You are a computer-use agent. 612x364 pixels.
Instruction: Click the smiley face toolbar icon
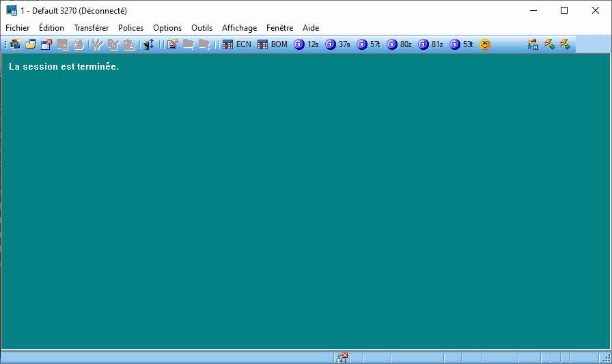(x=485, y=44)
